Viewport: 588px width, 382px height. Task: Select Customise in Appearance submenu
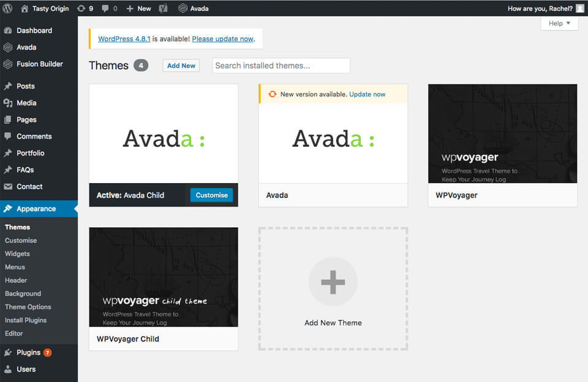point(21,241)
